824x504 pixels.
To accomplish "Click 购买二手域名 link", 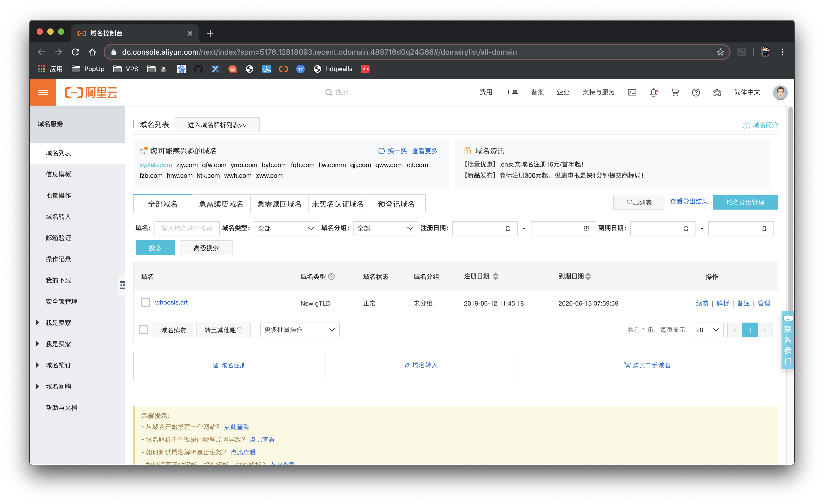I will [x=647, y=365].
